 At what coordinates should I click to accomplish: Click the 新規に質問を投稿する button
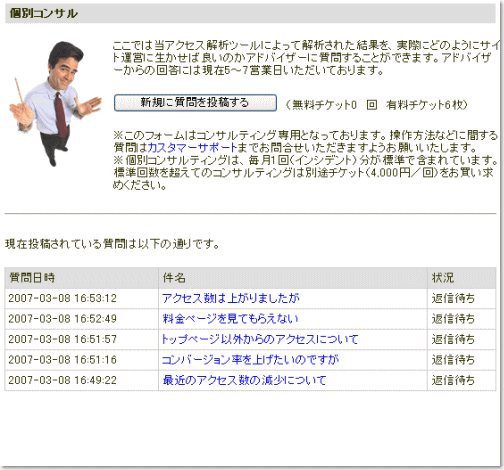195,103
